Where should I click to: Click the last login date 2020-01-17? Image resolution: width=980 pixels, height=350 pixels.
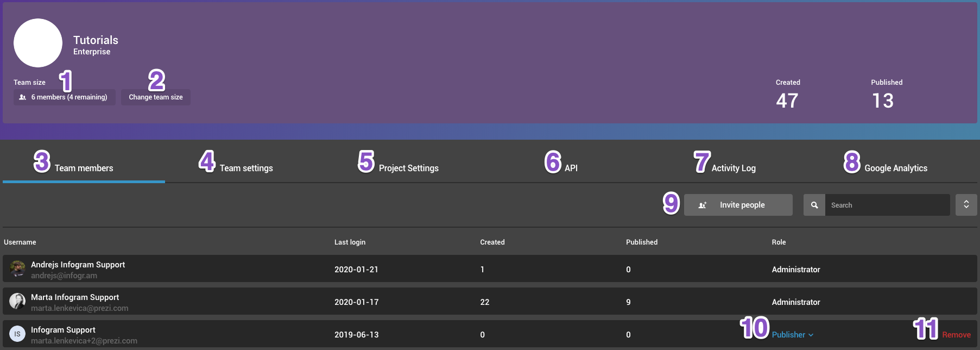pos(356,302)
